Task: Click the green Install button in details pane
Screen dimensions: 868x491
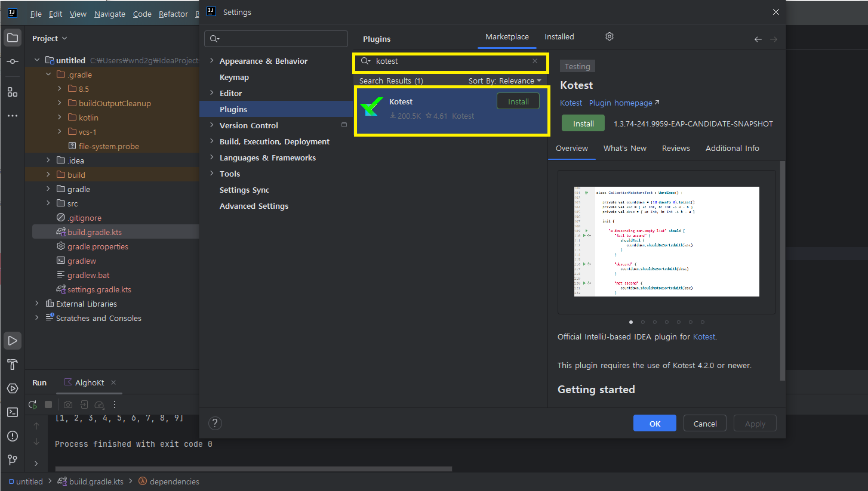Action: coord(583,123)
